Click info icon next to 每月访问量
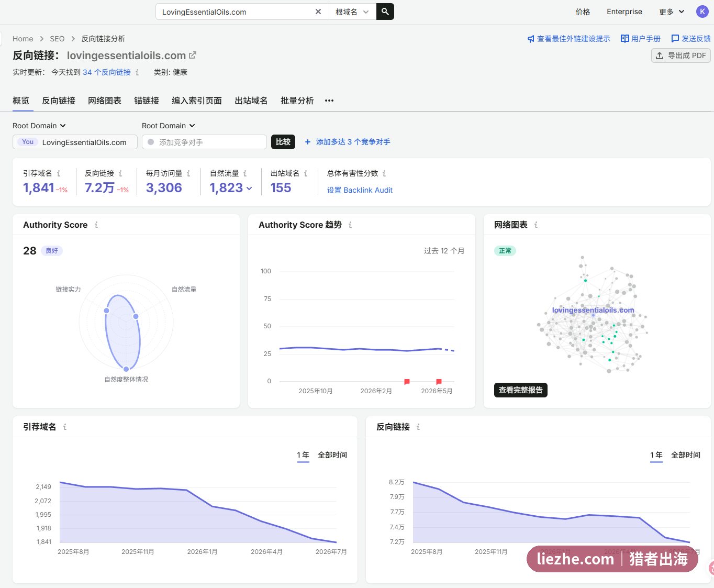This screenshot has width=714, height=588. pos(188,173)
